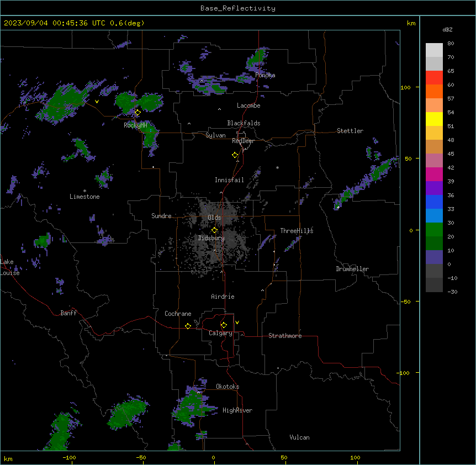This screenshot has width=476, height=465.
Task: Click the Okotoks city label
Action: (228, 387)
